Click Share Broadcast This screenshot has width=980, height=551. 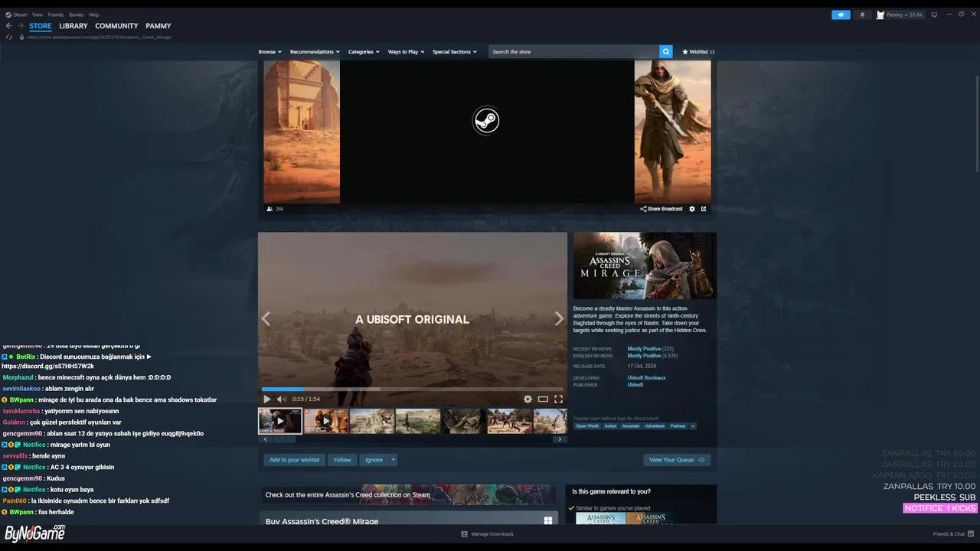pyautogui.click(x=661, y=209)
